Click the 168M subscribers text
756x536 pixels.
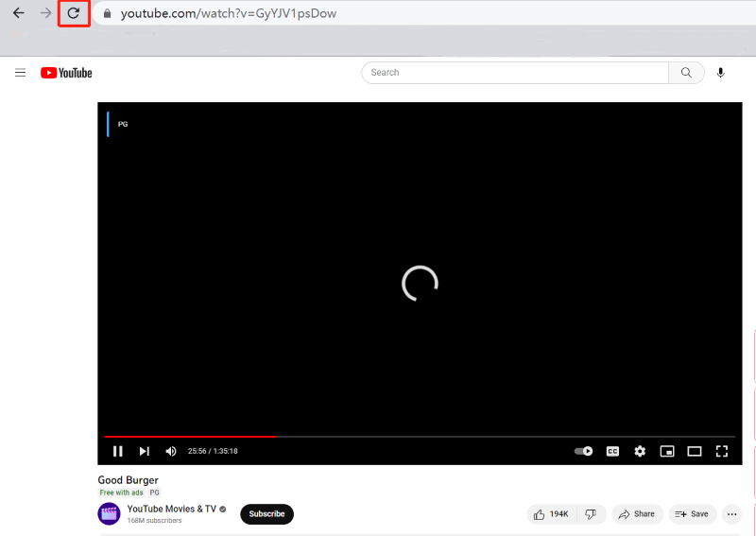154,521
